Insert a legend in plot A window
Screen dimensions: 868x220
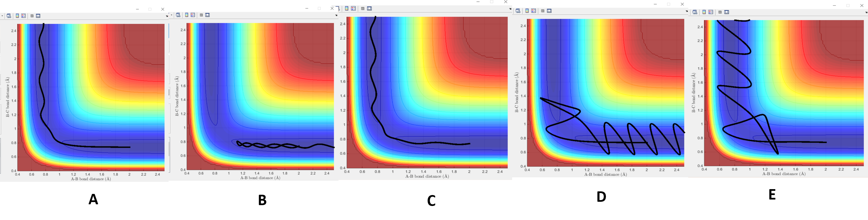pos(24,16)
